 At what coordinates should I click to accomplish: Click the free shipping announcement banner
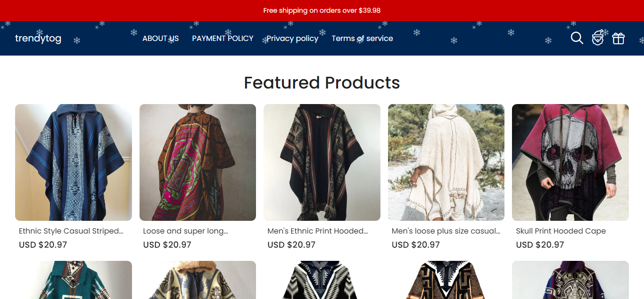pyautogui.click(x=322, y=10)
